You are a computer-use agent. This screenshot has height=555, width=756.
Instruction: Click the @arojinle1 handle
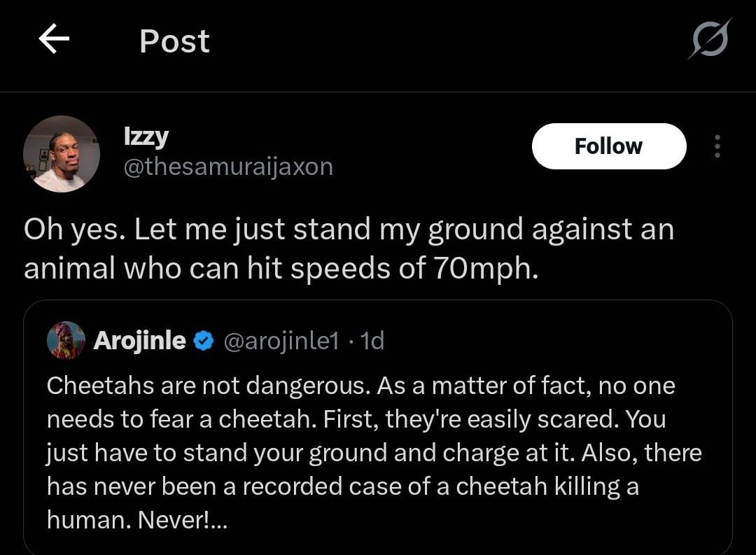pyautogui.click(x=281, y=341)
